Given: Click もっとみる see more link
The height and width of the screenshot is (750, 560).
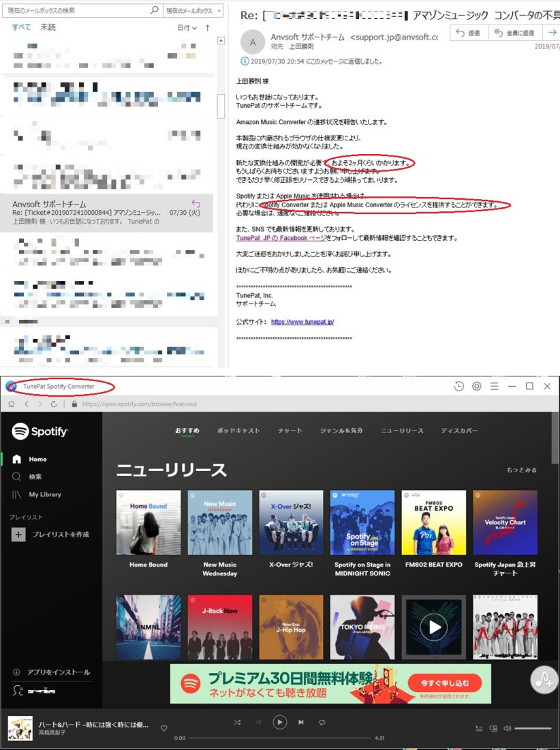Looking at the screenshot, I should coord(521,470).
